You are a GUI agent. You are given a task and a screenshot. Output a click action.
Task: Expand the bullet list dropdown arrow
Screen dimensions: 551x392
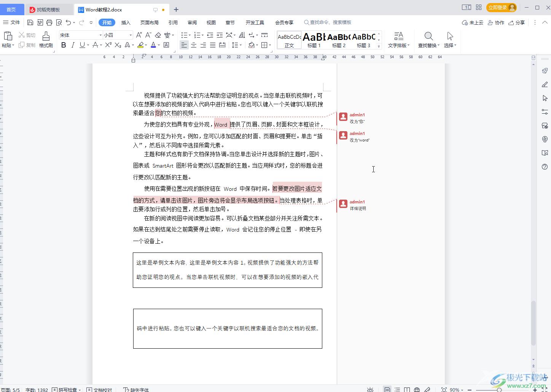[x=190, y=35]
